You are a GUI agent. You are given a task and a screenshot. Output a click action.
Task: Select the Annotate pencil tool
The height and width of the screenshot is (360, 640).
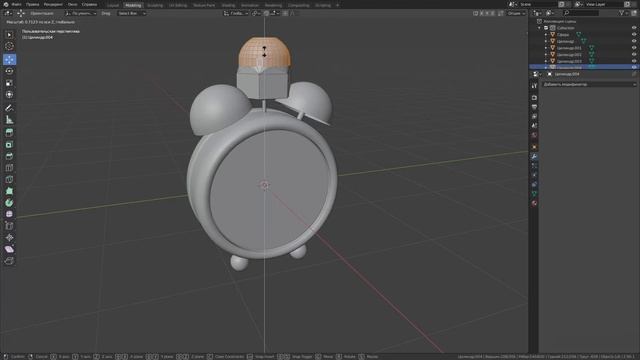(x=9, y=108)
